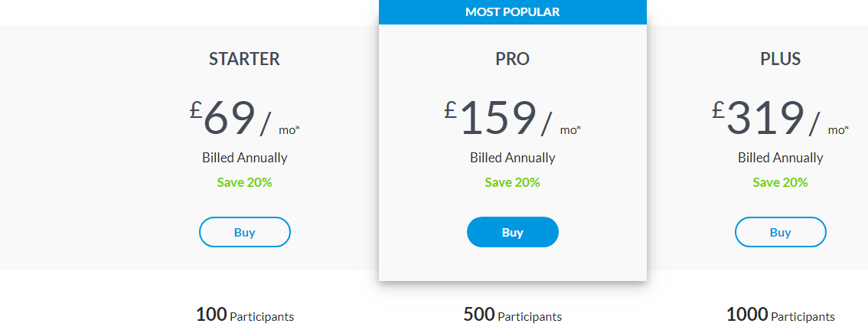Screen dimensions: 868x330
Task: Click the 1000 Participants label
Action: click(781, 315)
